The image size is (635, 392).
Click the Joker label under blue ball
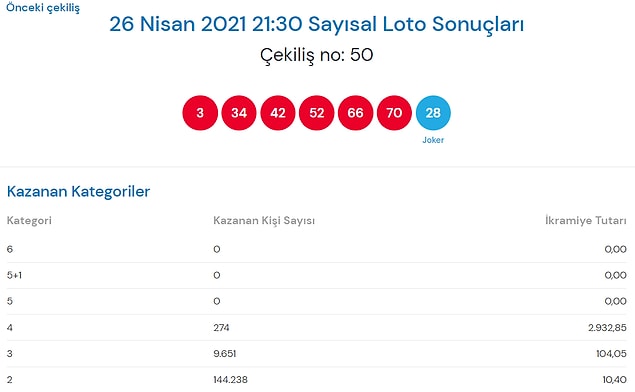[433, 140]
